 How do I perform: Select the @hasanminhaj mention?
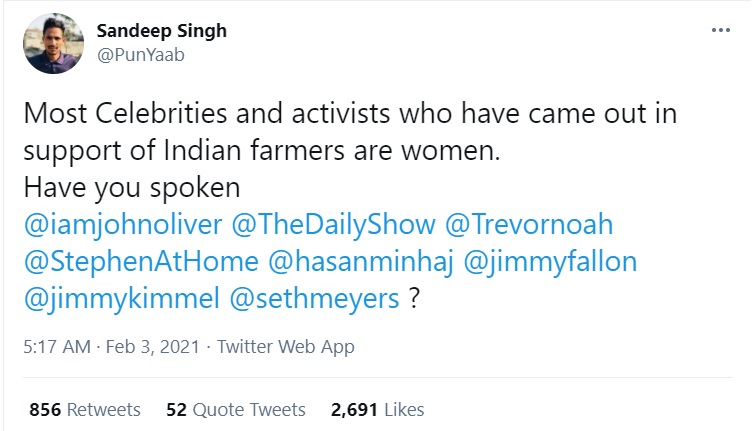(x=348, y=263)
